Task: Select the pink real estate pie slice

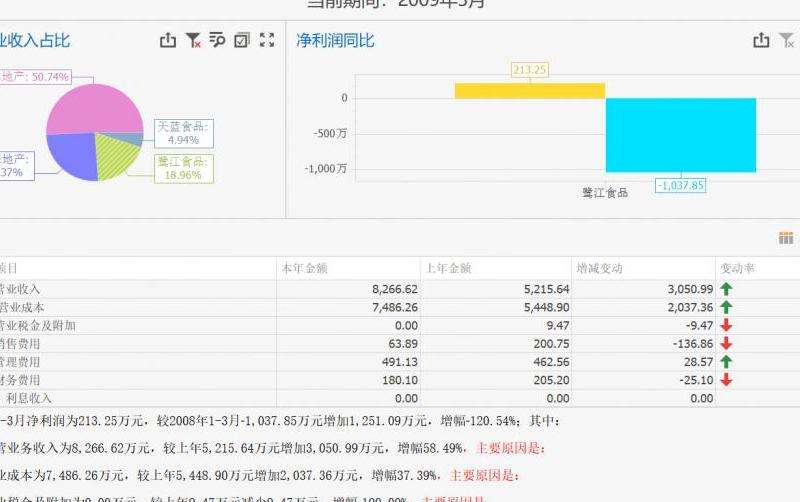Action: [95, 108]
